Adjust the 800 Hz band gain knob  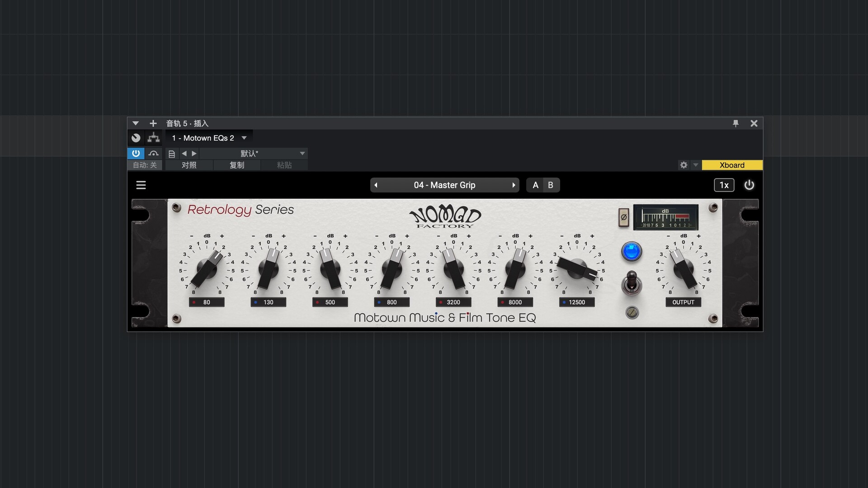pyautogui.click(x=392, y=269)
